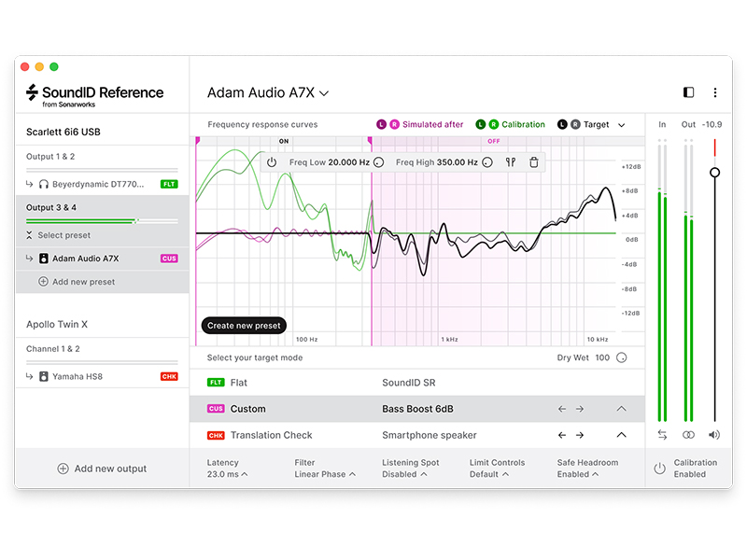Click the split range icon beside Freq High

tap(511, 162)
